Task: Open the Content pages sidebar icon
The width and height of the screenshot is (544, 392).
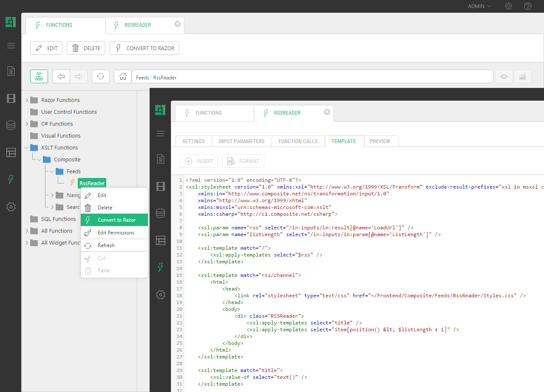Action: pos(11,71)
